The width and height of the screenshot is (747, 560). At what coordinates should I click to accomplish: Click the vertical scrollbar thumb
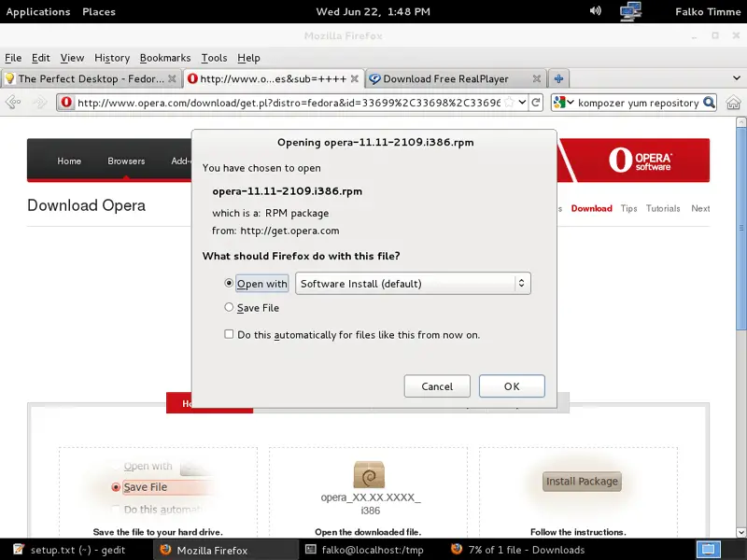click(740, 228)
